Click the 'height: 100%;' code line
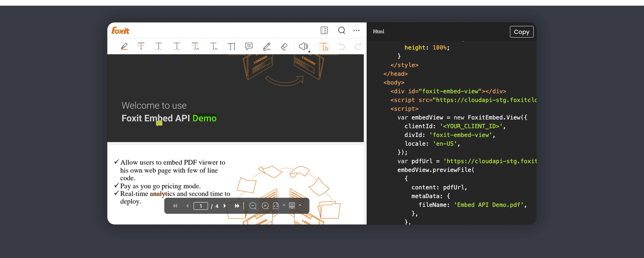The image size is (644, 258). [427, 48]
